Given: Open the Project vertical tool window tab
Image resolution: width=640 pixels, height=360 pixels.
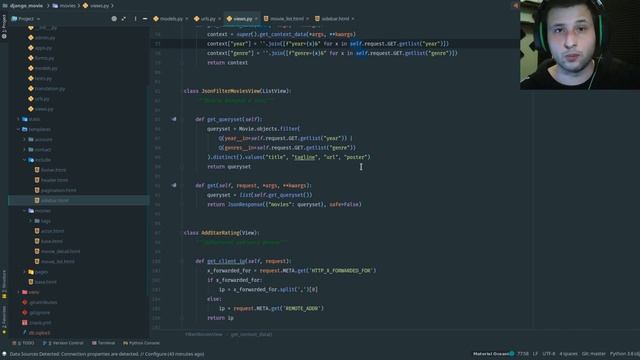Looking at the screenshot, I should click(x=4, y=27).
